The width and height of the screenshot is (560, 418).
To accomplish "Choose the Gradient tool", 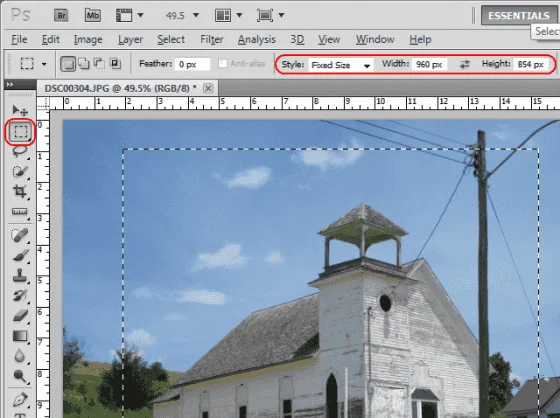I will (20, 336).
